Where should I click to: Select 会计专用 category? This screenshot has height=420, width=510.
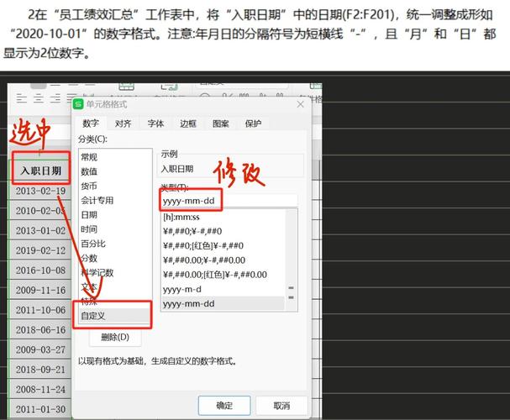[115, 200]
